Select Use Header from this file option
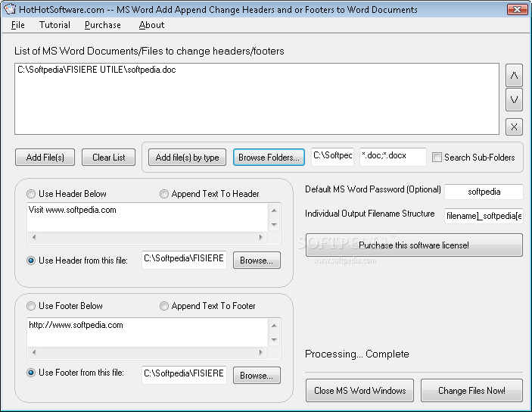The height and width of the screenshot is (412, 532). click(31, 261)
